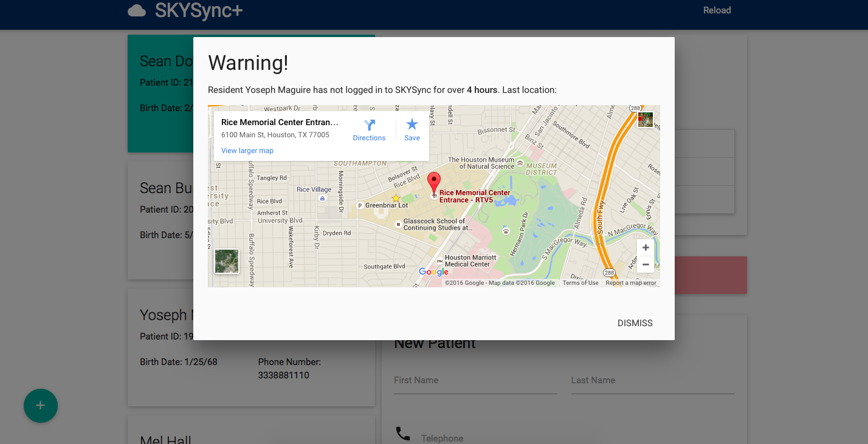Open View larger map link
The width and height of the screenshot is (868, 444).
click(247, 151)
